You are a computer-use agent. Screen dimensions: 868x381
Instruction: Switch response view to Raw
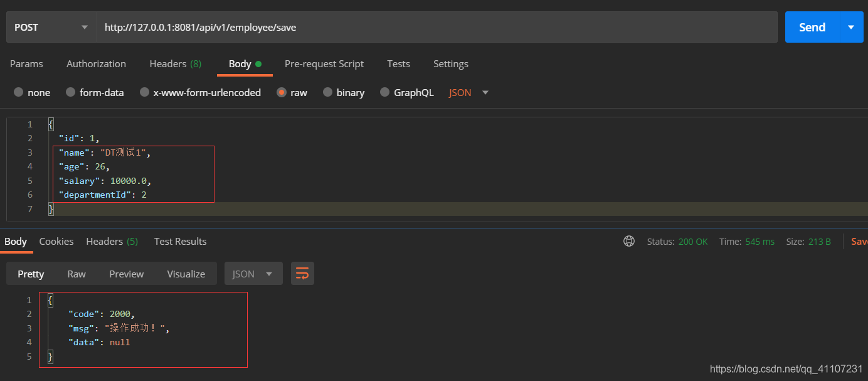pyautogui.click(x=77, y=274)
